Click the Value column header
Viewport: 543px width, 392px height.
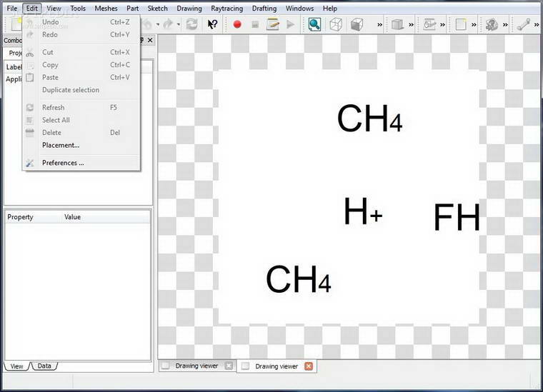click(106, 217)
